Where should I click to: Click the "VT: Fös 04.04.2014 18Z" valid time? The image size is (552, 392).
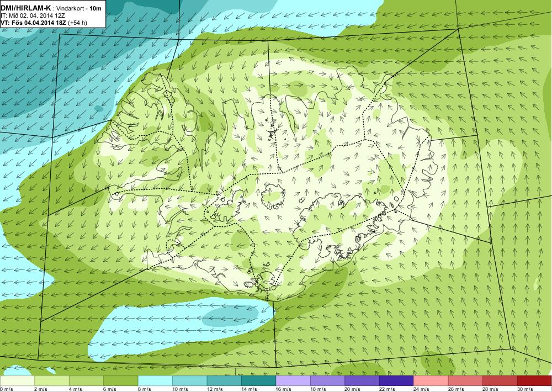tap(34, 23)
